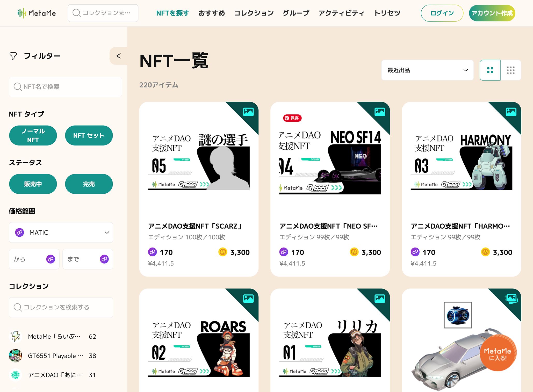Click the 220アイテム count text

click(x=159, y=85)
